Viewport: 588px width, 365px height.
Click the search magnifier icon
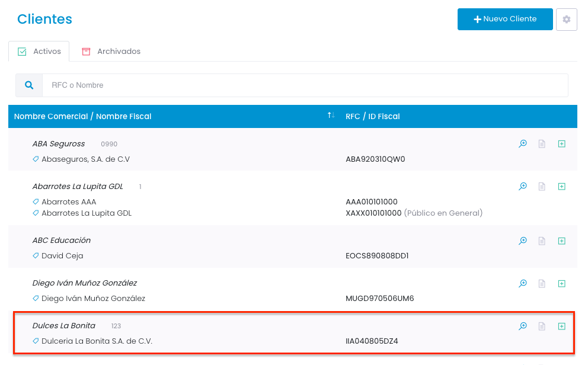pos(29,85)
